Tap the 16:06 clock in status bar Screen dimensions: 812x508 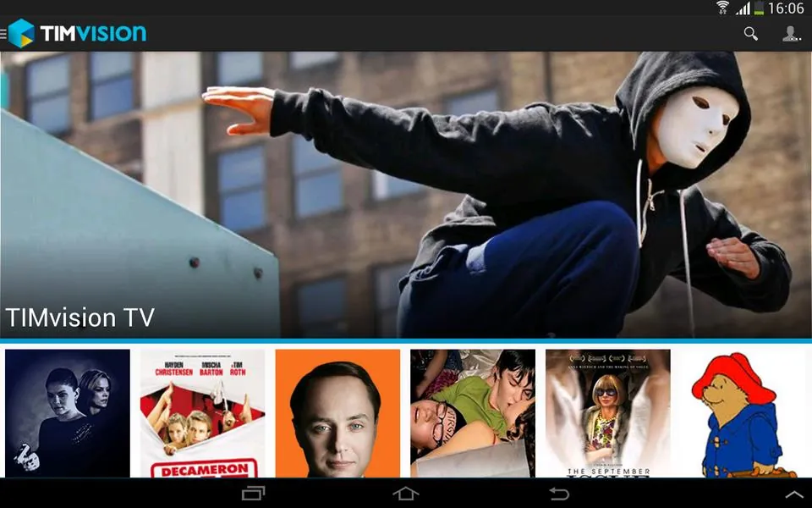click(x=786, y=8)
